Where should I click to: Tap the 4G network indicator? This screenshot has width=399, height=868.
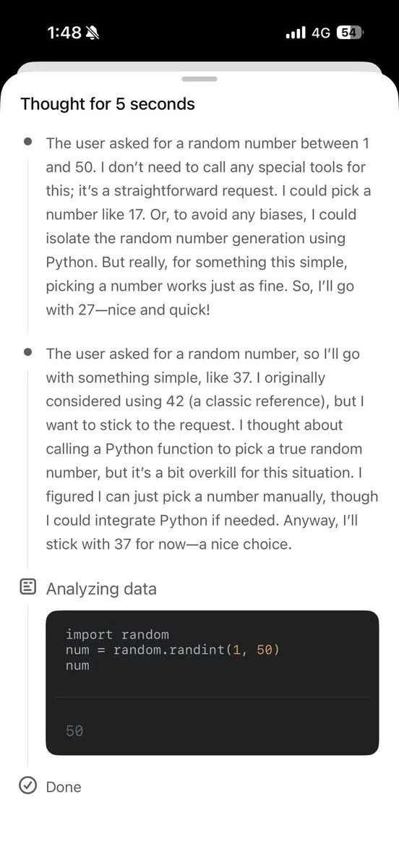pos(321,33)
